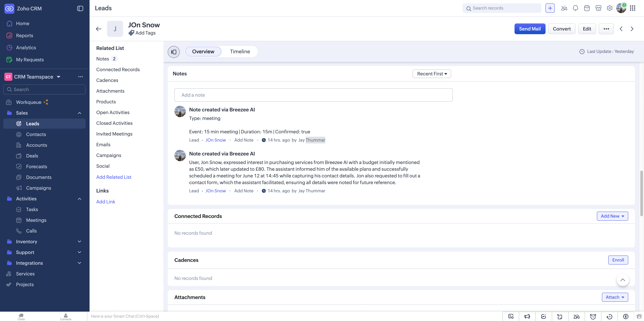Image resolution: width=644 pixels, height=321 pixels.
Task: Expand the Integrations folder
Action: (79, 263)
